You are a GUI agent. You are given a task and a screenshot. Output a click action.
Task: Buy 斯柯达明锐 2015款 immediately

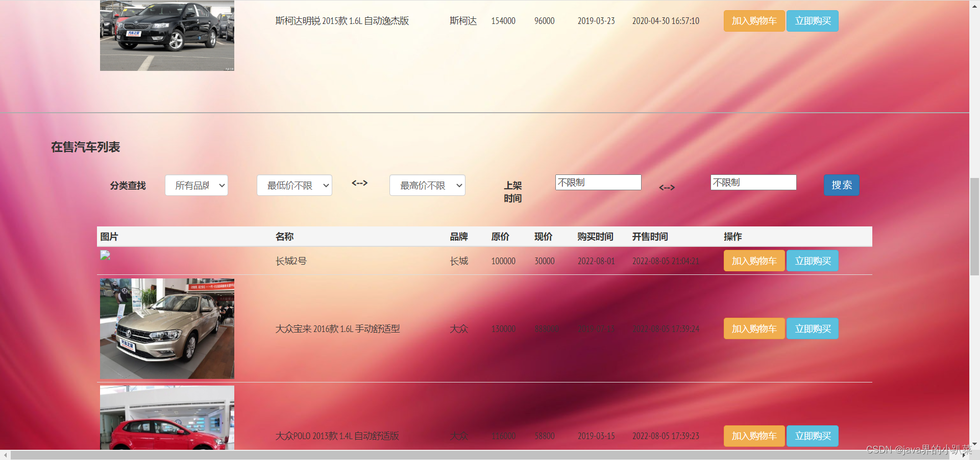(813, 21)
